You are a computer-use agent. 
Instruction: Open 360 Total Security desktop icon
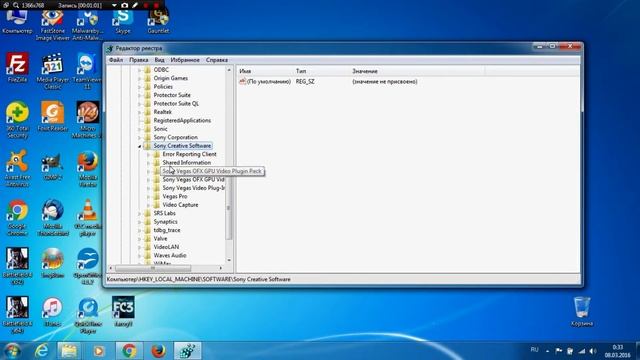point(17,120)
